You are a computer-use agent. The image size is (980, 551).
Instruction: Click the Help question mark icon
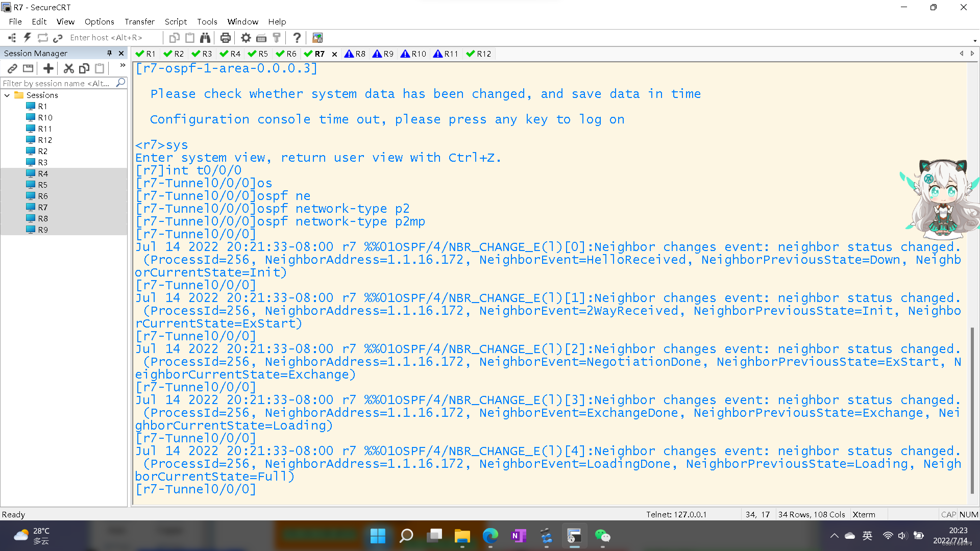[x=297, y=38]
